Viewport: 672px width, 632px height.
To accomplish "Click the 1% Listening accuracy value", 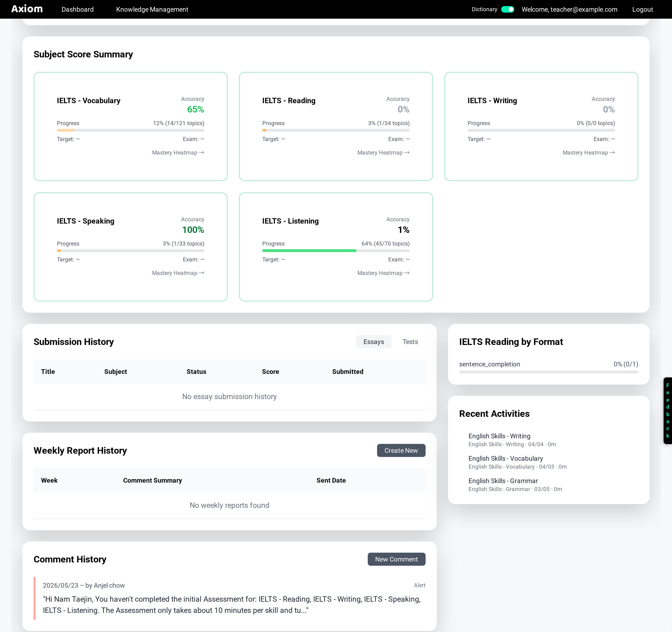I will point(404,230).
